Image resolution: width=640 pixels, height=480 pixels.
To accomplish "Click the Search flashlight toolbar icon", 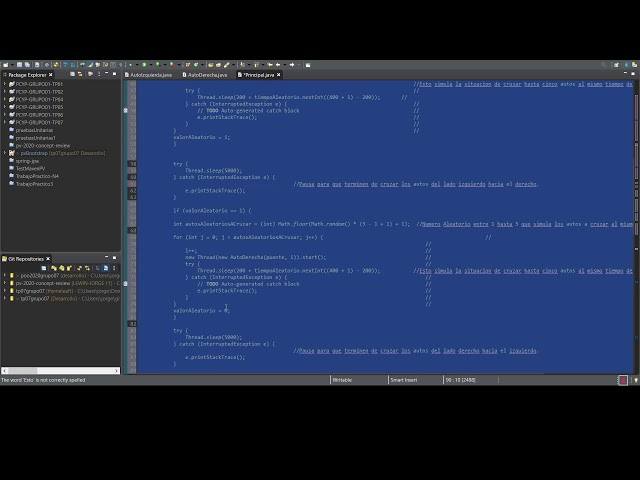I will [x=226, y=65].
